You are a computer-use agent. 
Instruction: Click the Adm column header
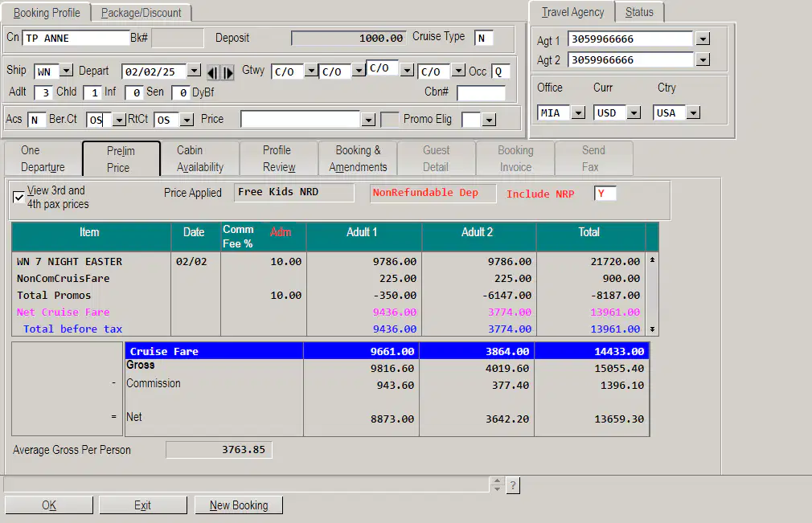pos(281,232)
